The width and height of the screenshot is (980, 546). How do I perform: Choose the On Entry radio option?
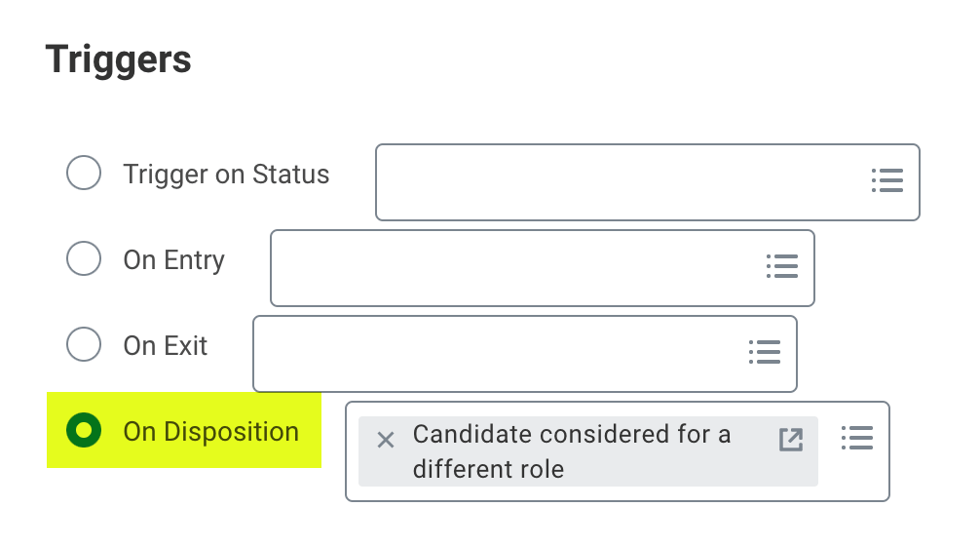pos(84,259)
